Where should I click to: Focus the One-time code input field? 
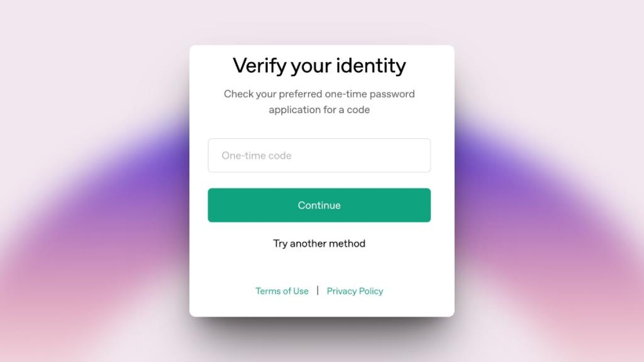tap(319, 156)
